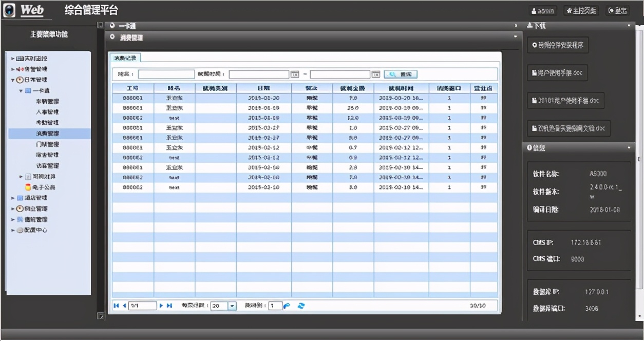Image resolution: width=644 pixels, height=341 pixels.
Task: Click the 餐次 column header
Action: (312, 88)
